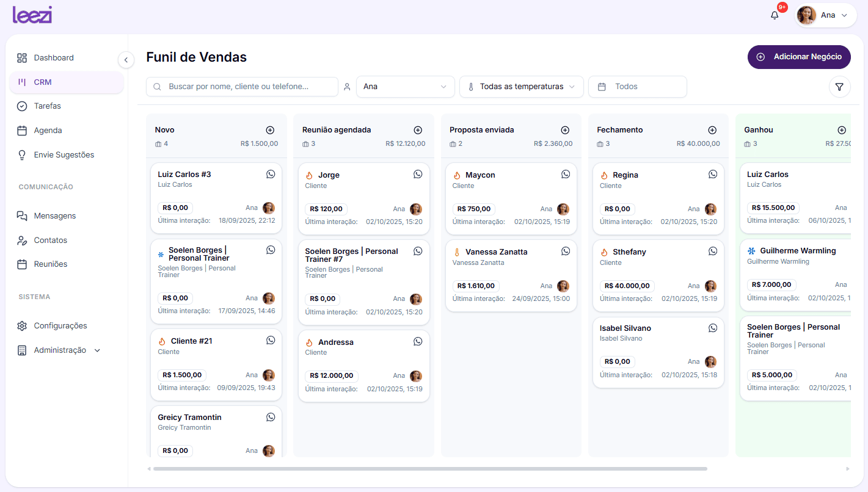Expand the Administração submenu
The width and height of the screenshot is (868, 492).
pos(59,350)
